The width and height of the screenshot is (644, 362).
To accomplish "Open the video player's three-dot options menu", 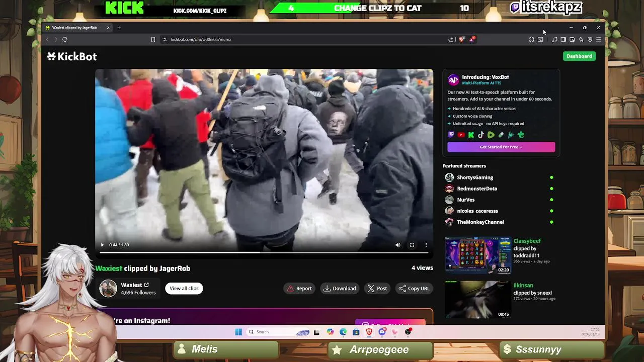I will (426, 245).
